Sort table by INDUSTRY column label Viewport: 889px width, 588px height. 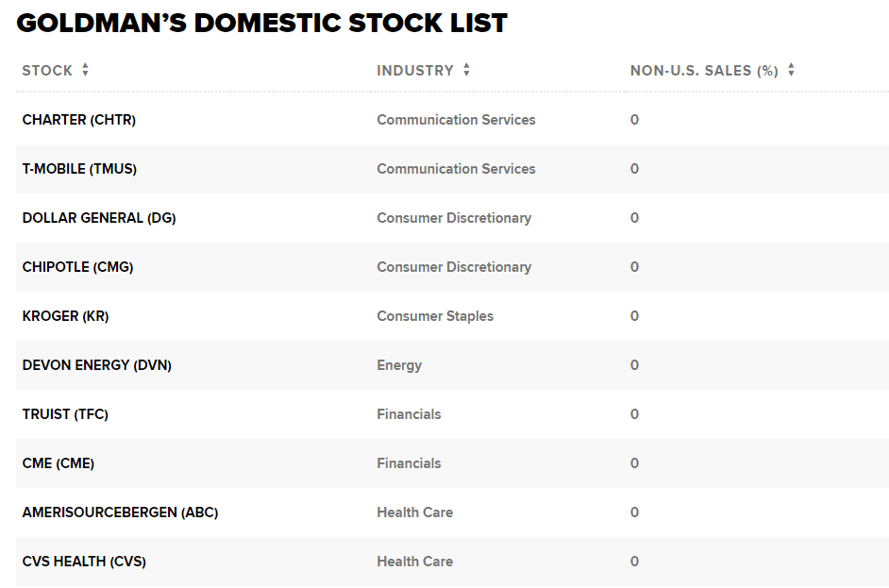(x=415, y=71)
